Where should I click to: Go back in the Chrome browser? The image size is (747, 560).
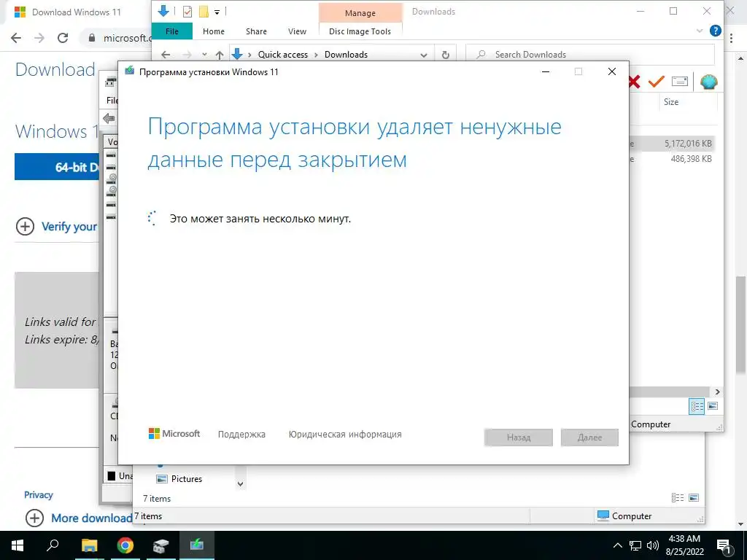tap(16, 38)
